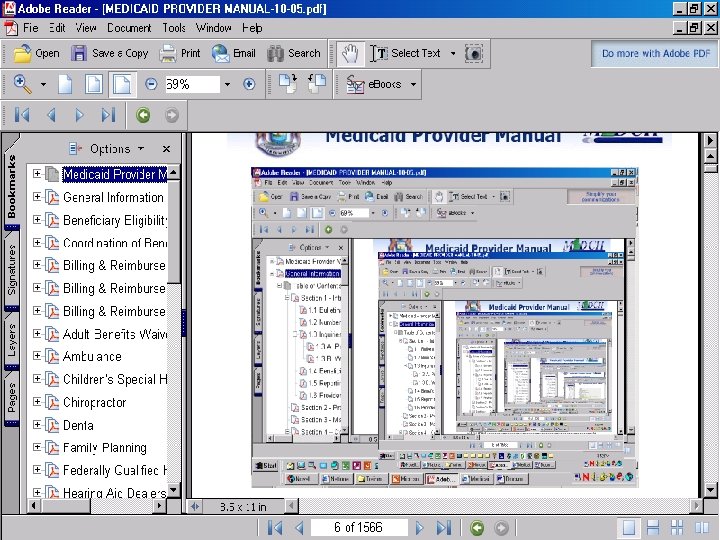Image resolution: width=720 pixels, height=540 pixels.
Task: Click the Do more with Adobe PDF banner
Action: pos(655,54)
